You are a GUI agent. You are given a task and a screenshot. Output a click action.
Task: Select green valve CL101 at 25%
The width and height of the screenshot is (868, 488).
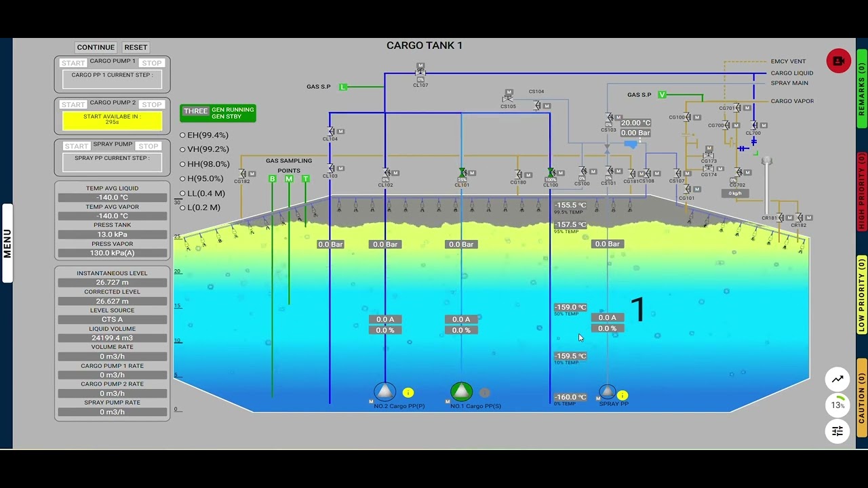462,173
